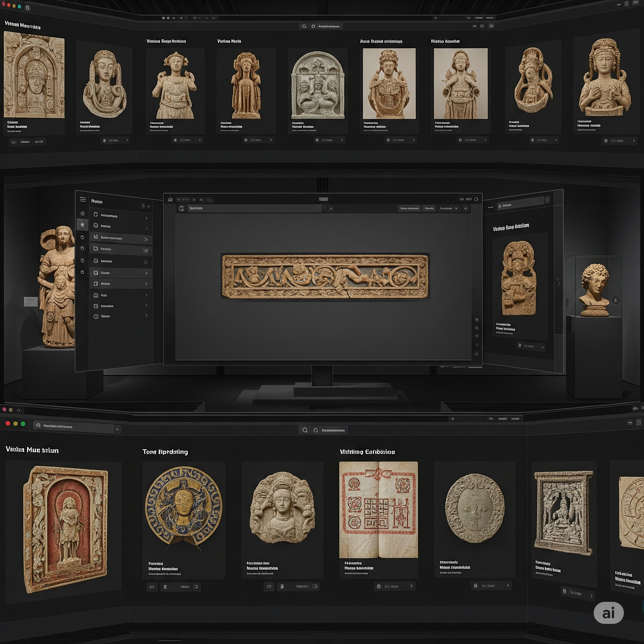
Task: Select the Clacalo row in the Hoton list
Action: 121,273
